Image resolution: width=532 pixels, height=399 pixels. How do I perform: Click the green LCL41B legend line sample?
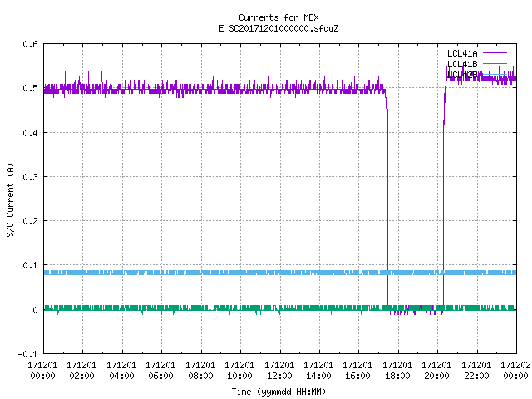click(x=495, y=63)
